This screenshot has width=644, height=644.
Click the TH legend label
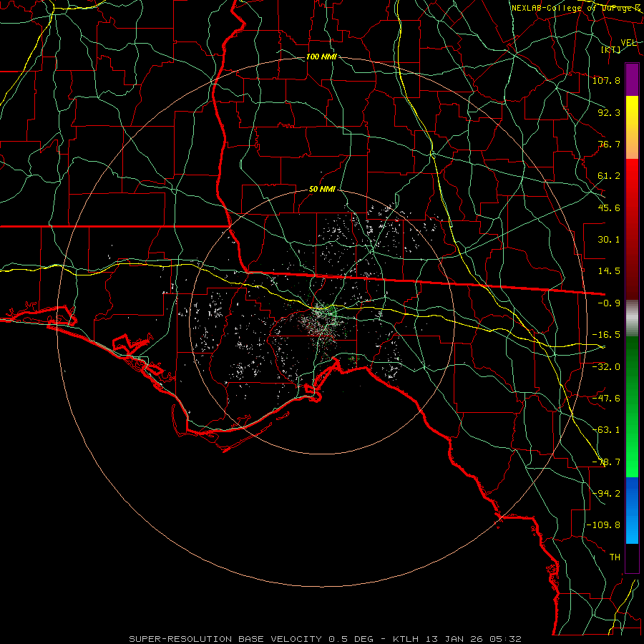[x=615, y=557]
